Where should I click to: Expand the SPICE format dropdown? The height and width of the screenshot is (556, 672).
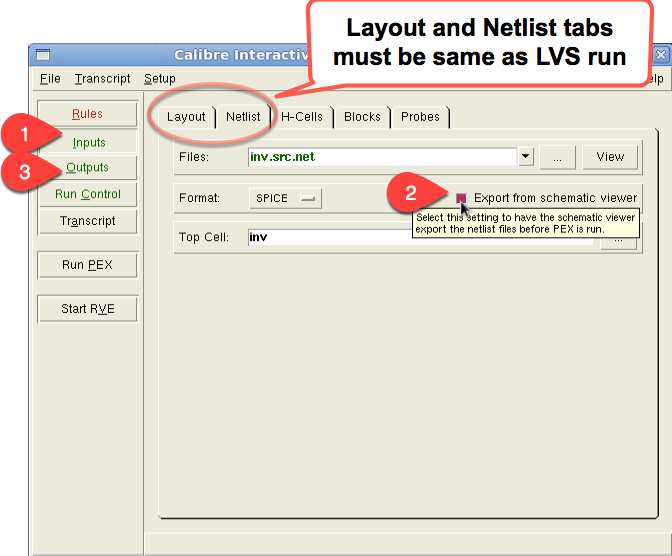[x=285, y=198]
